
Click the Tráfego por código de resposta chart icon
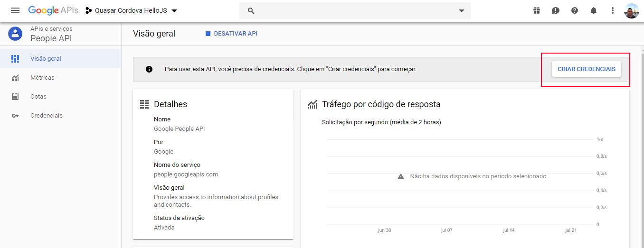(x=313, y=104)
